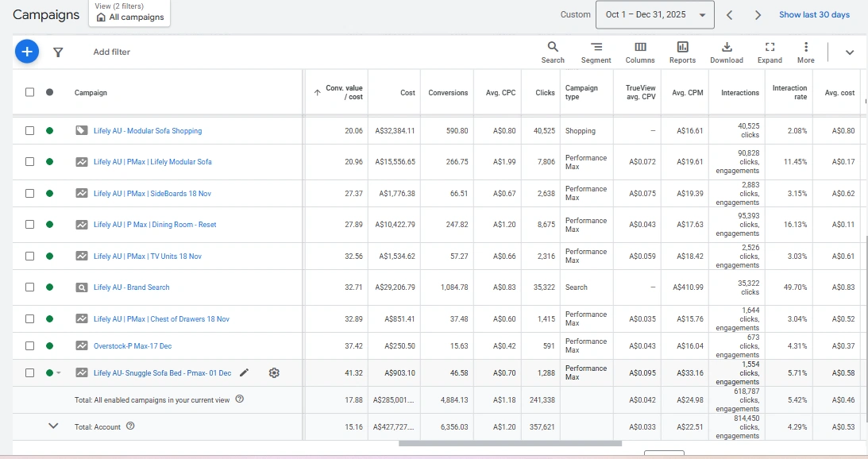The height and width of the screenshot is (459, 868).
Task: Edit Snuggle Sofa Bed campaign name pencil
Action: pyautogui.click(x=245, y=372)
